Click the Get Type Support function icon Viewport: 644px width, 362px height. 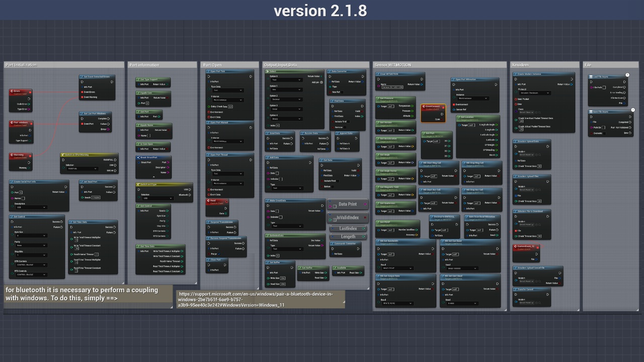pyautogui.click(x=138, y=79)
